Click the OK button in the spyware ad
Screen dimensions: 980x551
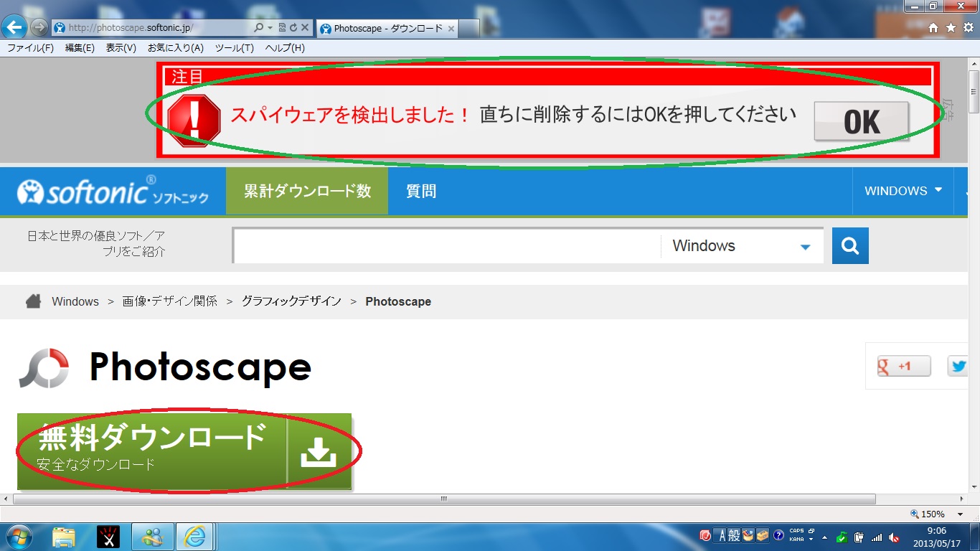(x=862, y=121)
